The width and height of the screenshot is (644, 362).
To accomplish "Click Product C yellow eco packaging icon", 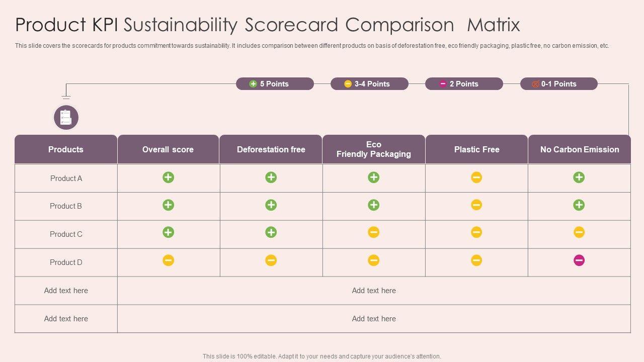I will [x=373, y=232].
